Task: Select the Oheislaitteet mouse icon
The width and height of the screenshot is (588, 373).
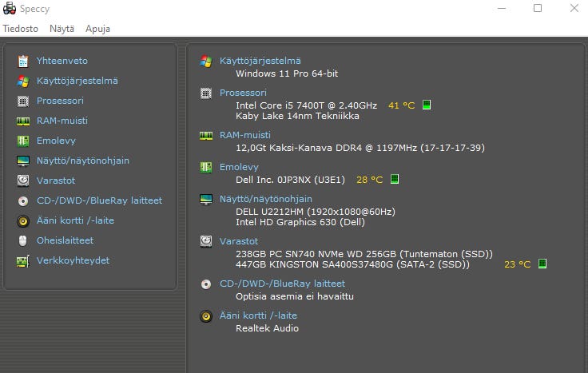Action: tap(22, 240)
